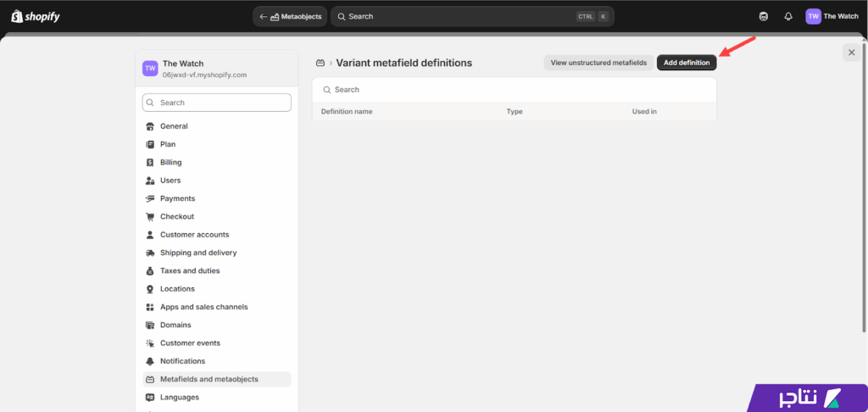Screen dimensions: 868x412
Task: Open Shipping and delivery settings
Action: click(198, 253)
